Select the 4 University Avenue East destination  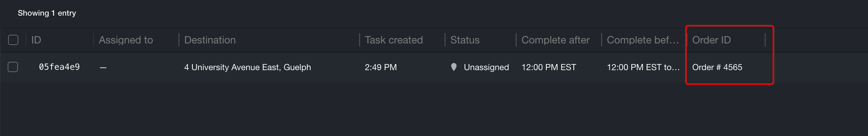(x=248, y=67)
